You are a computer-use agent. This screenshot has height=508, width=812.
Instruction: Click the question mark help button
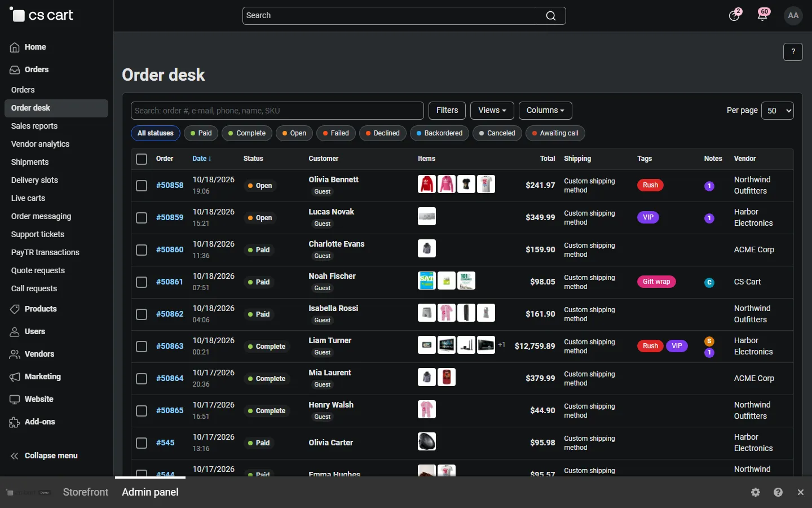pos(793,52)
